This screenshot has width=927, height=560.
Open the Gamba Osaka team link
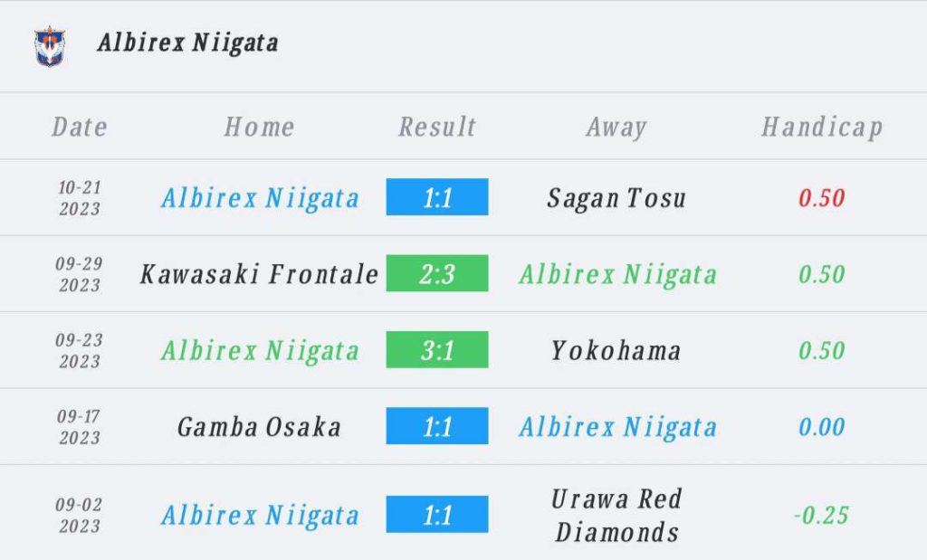[260, 427]
